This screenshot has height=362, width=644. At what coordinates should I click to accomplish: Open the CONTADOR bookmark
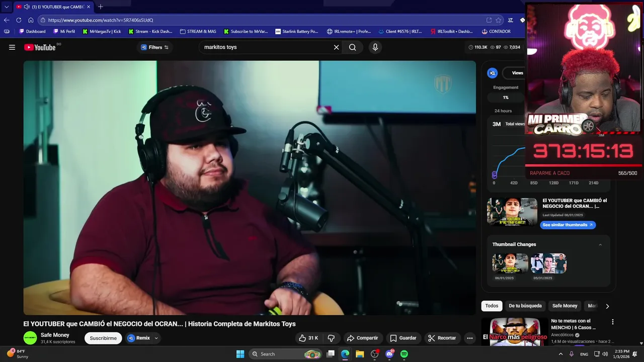[496, 31]
